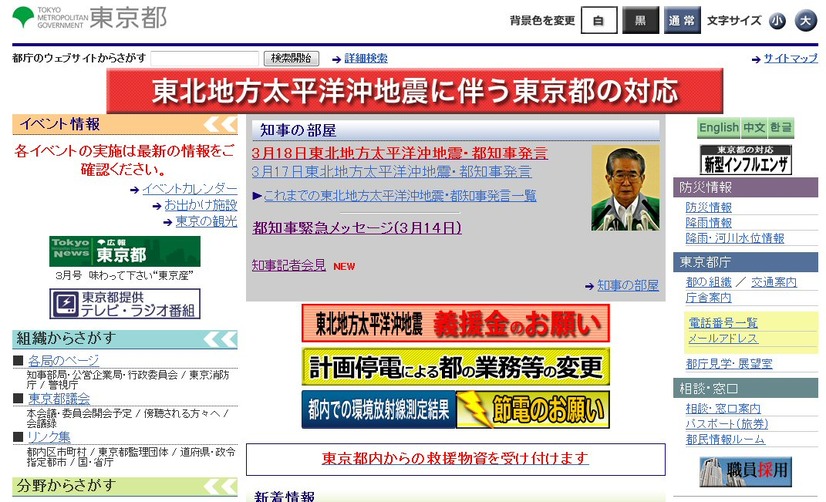Open the 電話番号一覧 link

723,323
